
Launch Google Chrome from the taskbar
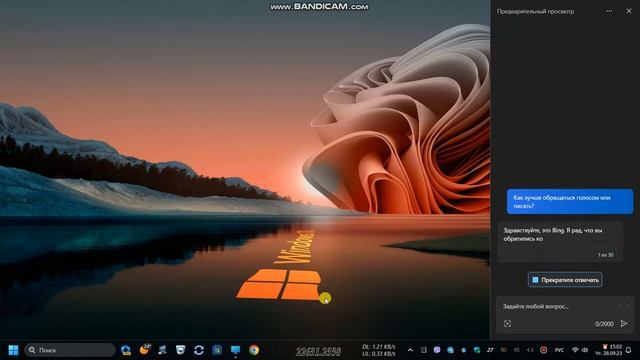click(x=254, y=350)
